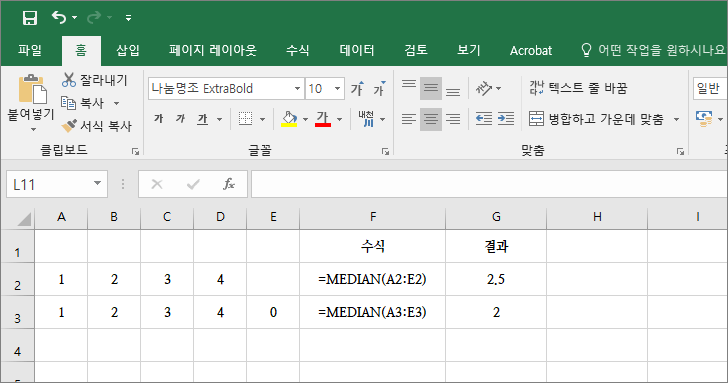This screenshot has width=728, height=383.
Task: Align text to the right
Action: [453, 119]
